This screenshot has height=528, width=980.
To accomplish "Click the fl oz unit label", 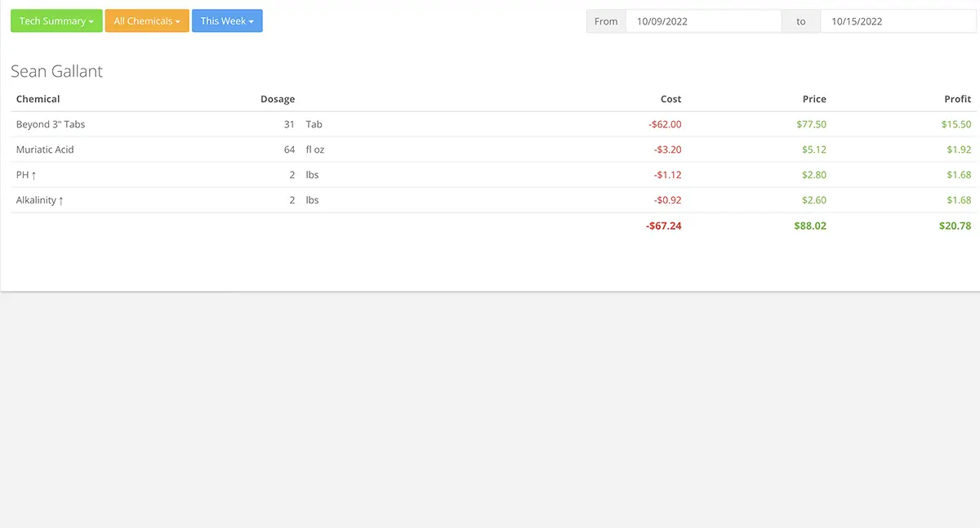I will 314,150.
